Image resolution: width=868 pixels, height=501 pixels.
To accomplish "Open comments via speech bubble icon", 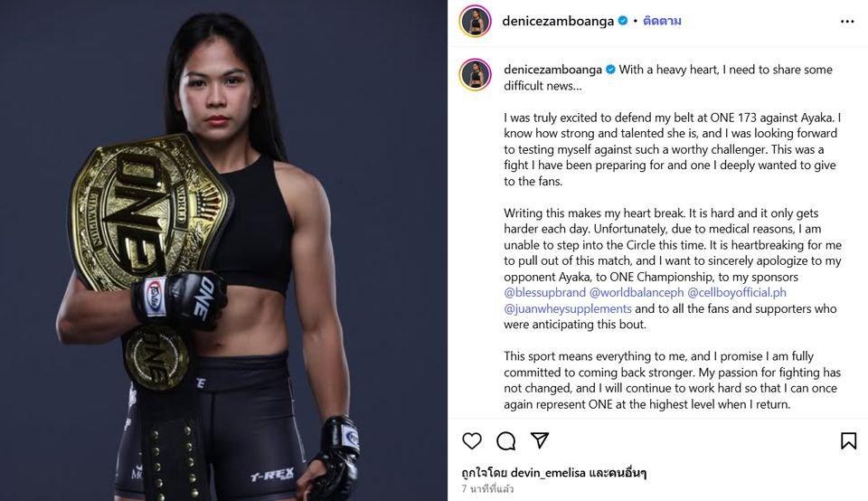I will click(506, 440).
